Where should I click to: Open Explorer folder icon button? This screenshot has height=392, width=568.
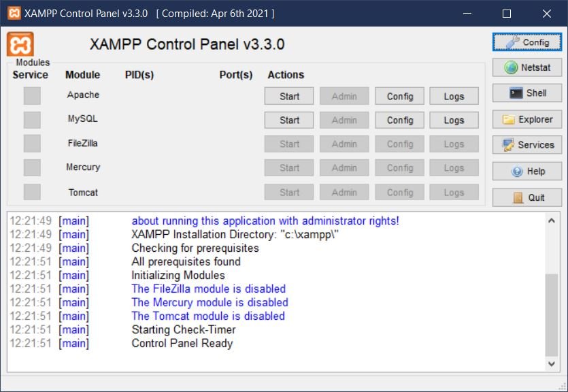pyautogui.click(x=527, y=119)
